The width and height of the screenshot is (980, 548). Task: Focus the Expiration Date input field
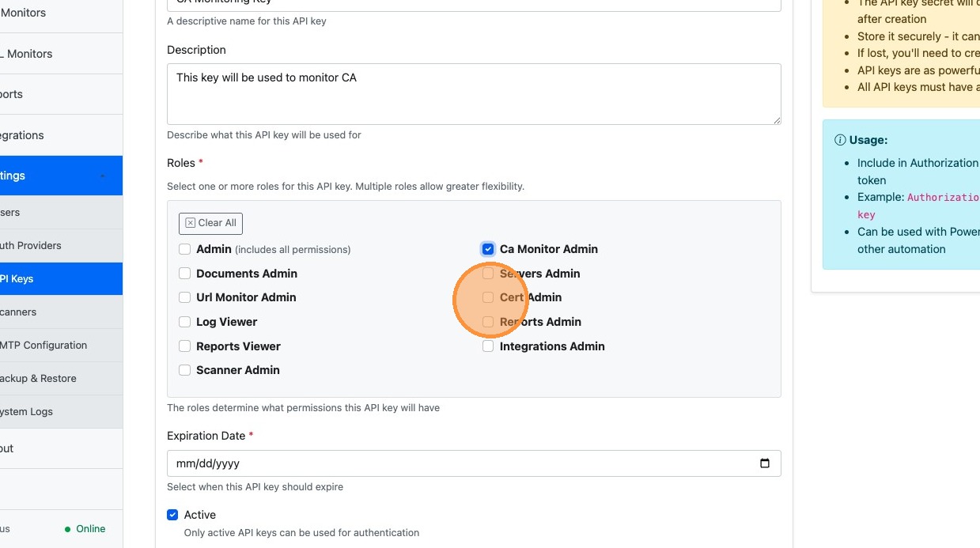coord(474,463)
